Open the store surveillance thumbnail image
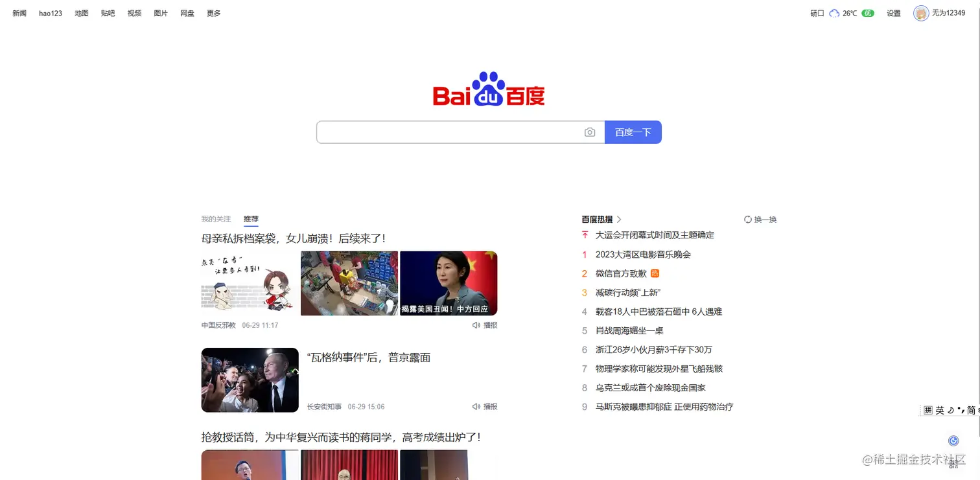980x480 pixels. (x=349, y=283)
